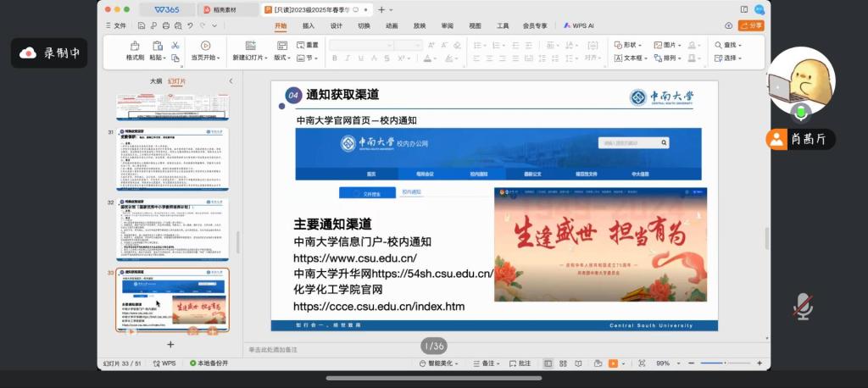The image size is (868, 388).
Task: Click the Paste (粘贴) clipboard icon
Action: 157,46
